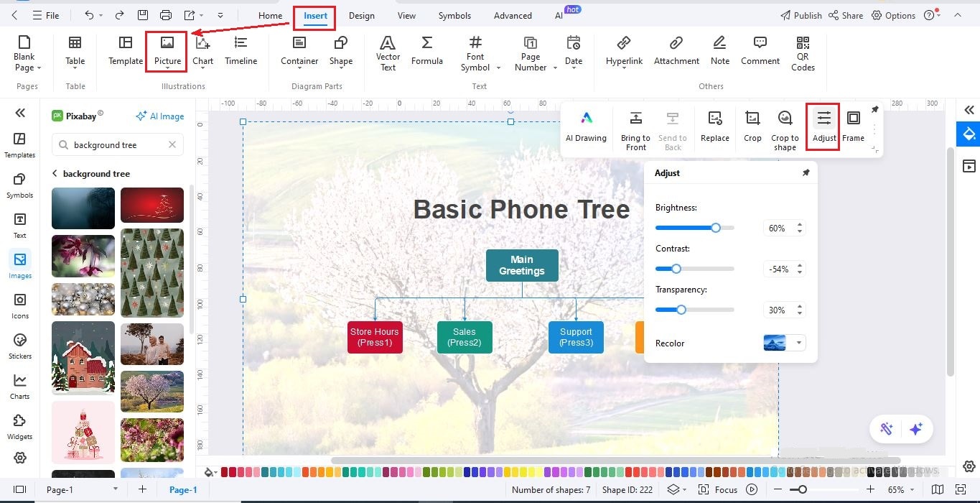
Task: Add a Comment
Action: (x=760, y=52)
